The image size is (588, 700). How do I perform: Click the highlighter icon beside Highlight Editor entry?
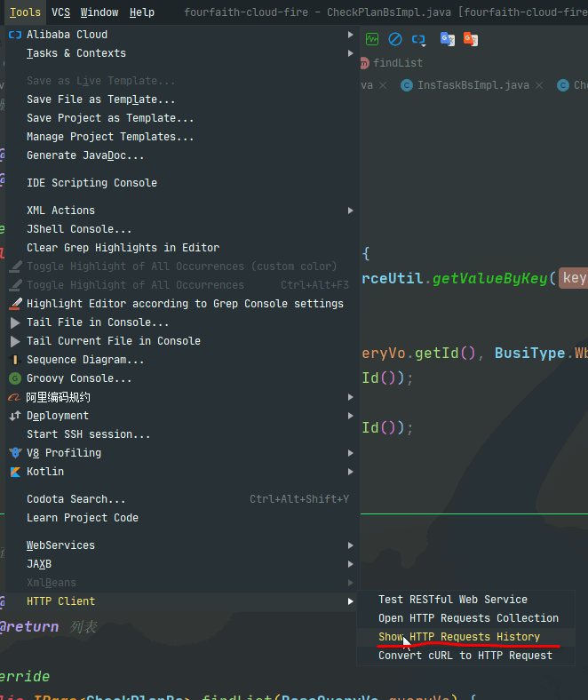point(15,304)
